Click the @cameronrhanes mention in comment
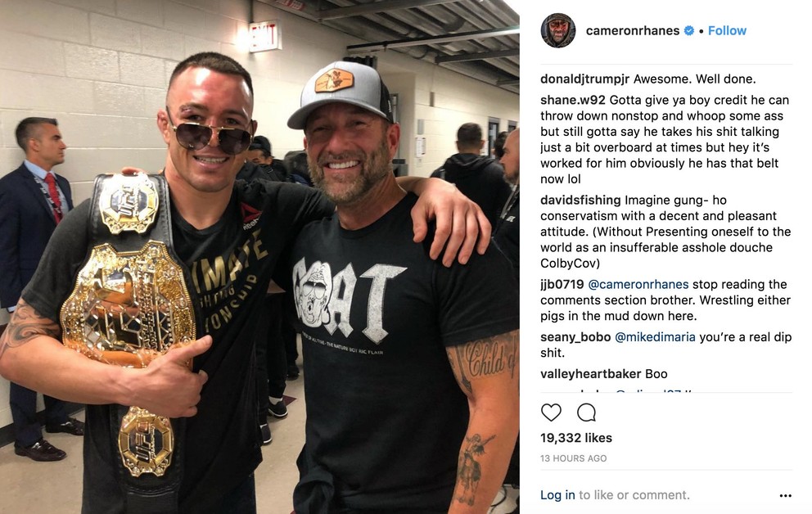Viewport: 812px width, 514px height. [x=638, y=284]
